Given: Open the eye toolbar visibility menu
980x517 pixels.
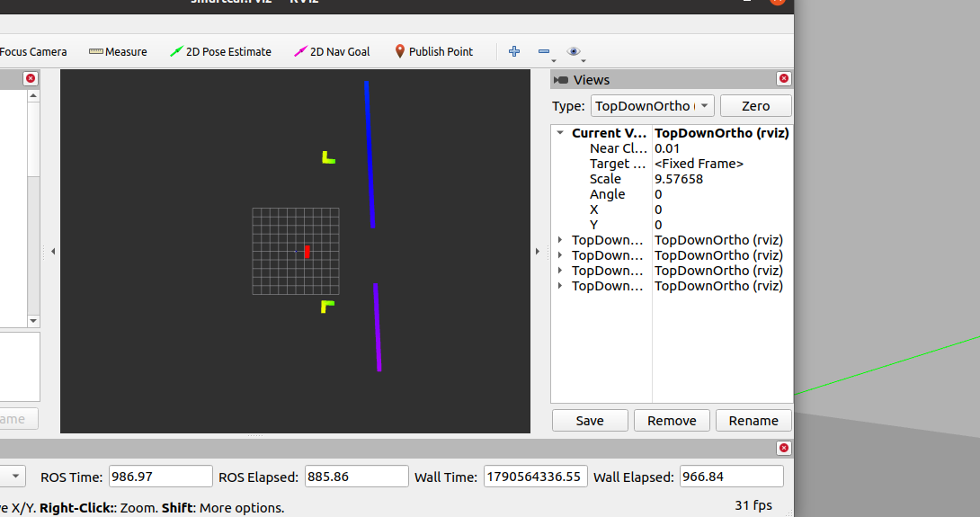Looking at the screenshot, I should click(574, 51).
